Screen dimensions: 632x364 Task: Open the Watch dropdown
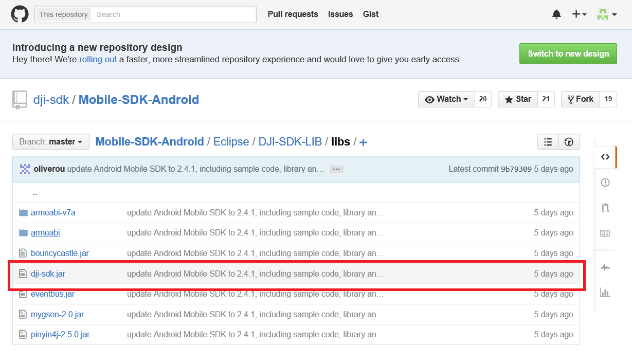(x=446, y=99)
